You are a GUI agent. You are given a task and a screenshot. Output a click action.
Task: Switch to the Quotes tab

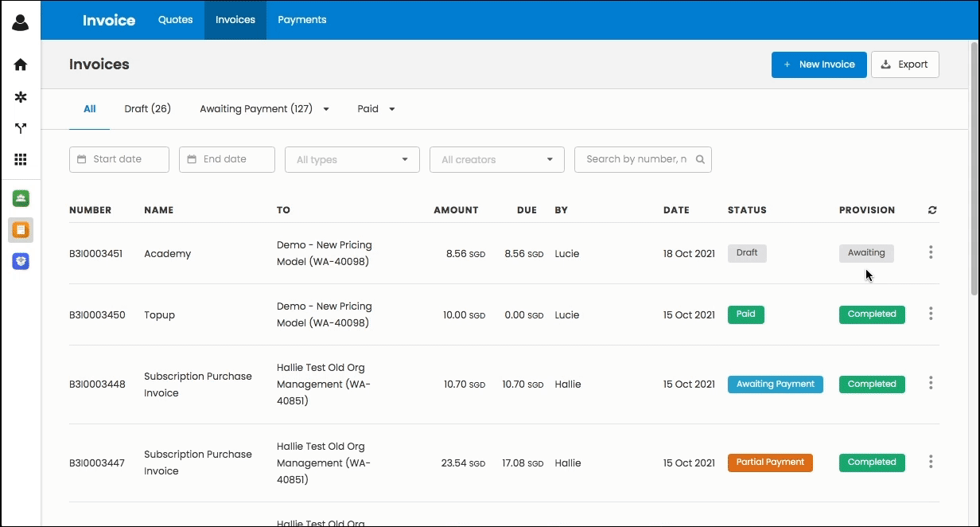pos(176,20)
